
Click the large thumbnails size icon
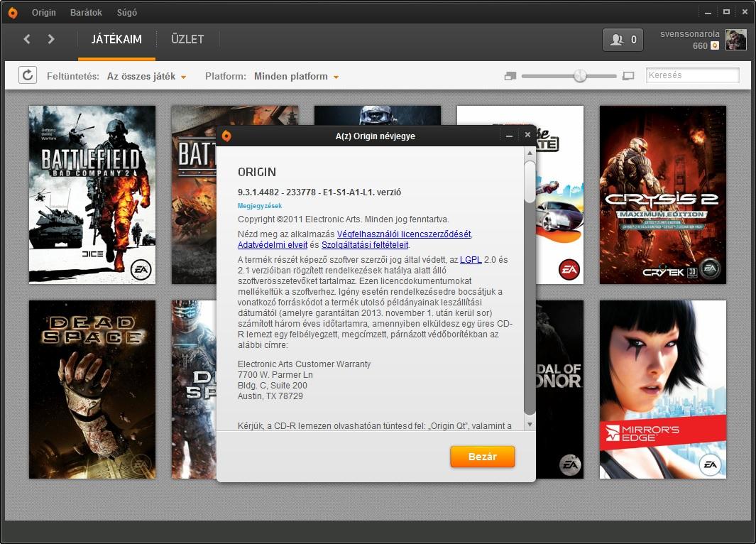click(628, 76)
